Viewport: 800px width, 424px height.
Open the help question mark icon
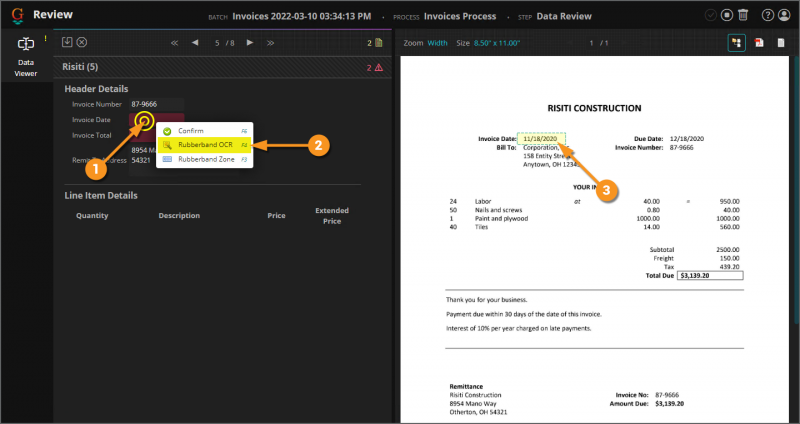767,15
